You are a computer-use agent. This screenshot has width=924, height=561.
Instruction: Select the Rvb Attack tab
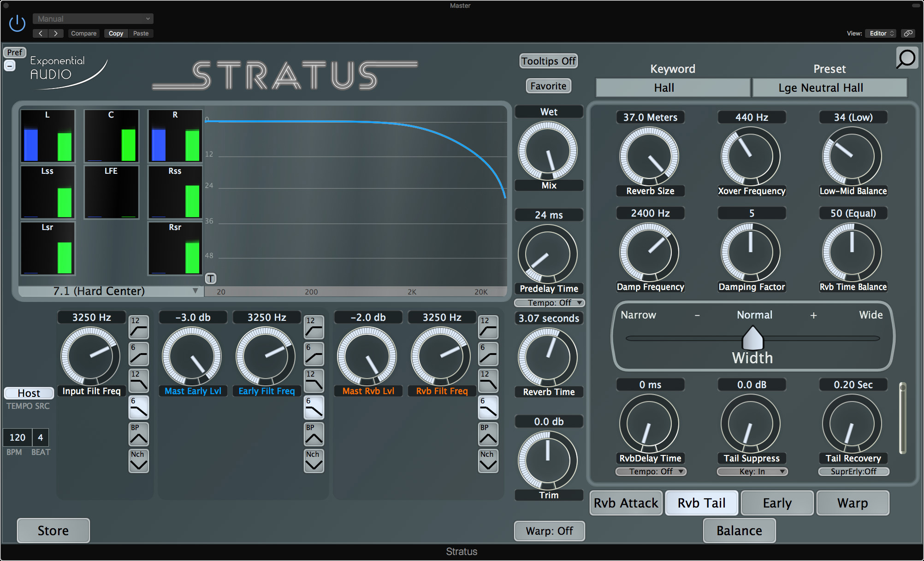click(x=626, y=503)
